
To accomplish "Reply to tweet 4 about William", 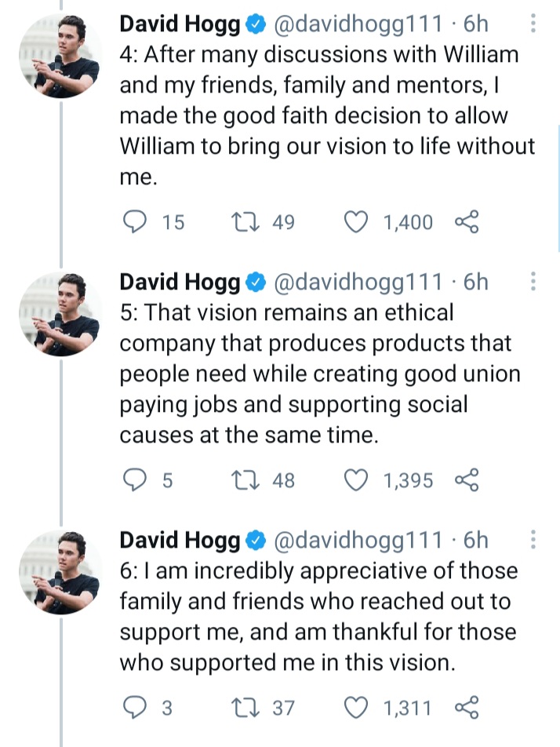I will point(139,223).
